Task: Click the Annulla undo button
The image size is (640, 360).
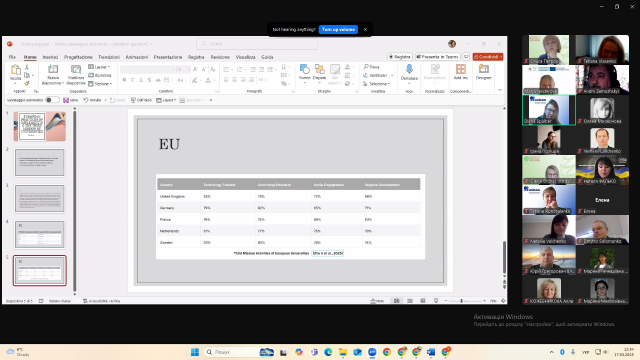Action: point(92,100)
